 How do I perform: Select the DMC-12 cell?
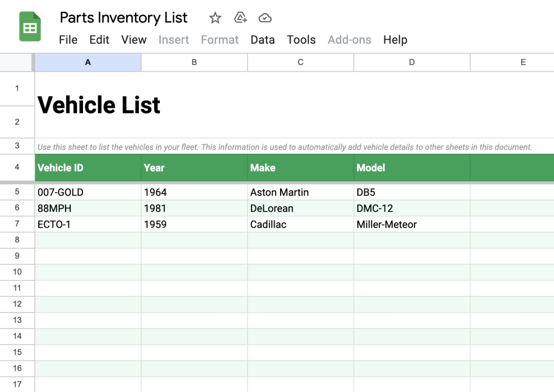pyautogui.click(x=412, y=208)
